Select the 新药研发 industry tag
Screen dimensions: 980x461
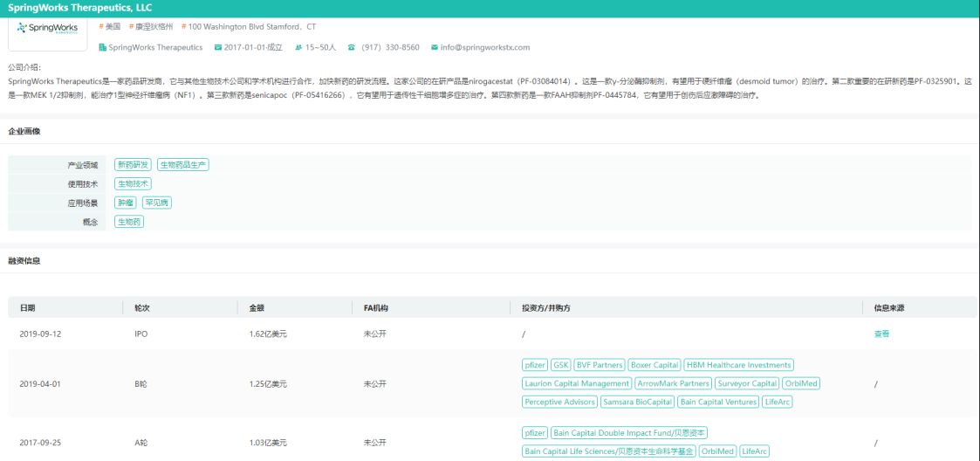coord(133,164)
